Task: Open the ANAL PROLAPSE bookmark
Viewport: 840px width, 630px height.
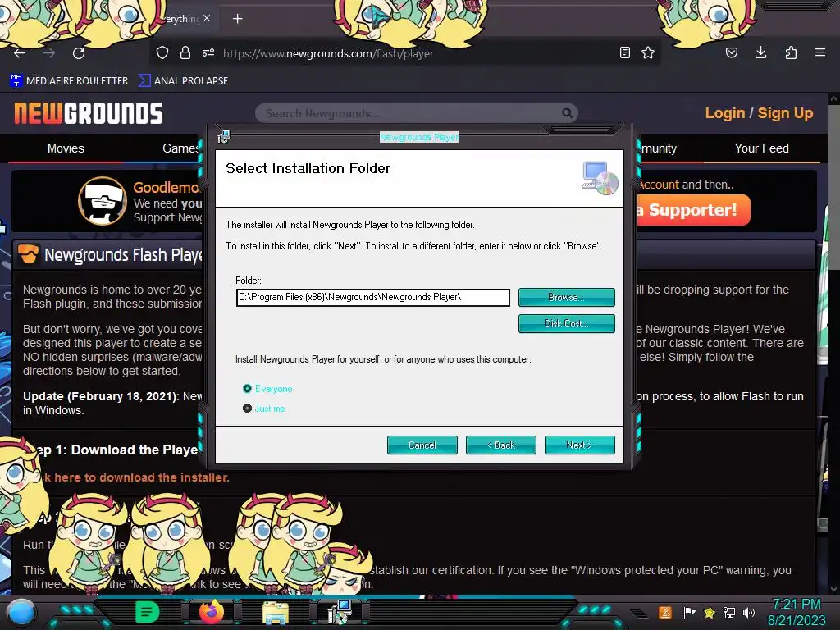Action: tap(183, 81)
